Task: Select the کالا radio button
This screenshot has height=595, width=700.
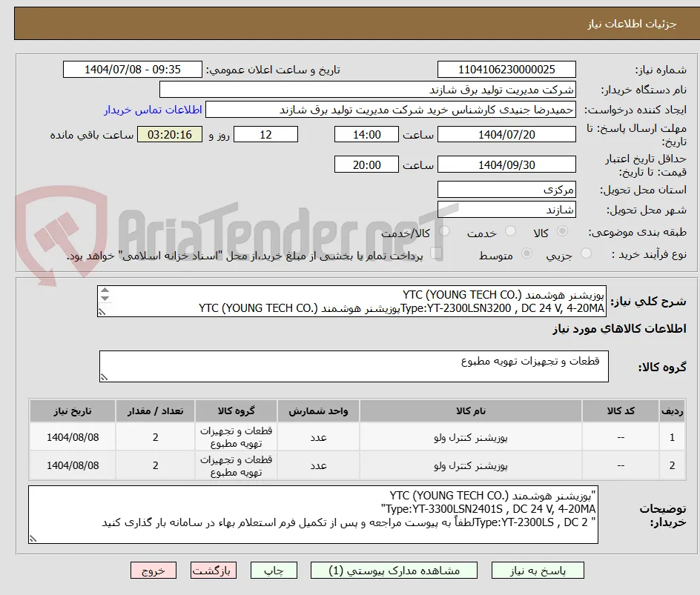Action: 563,231
